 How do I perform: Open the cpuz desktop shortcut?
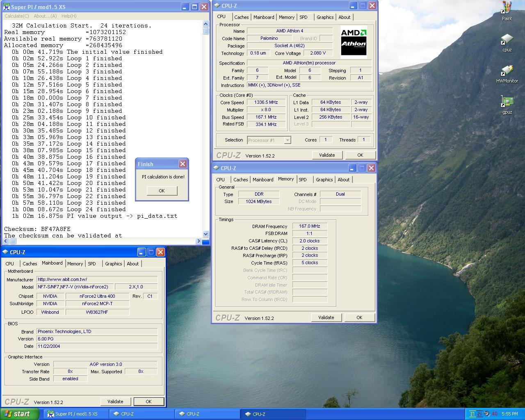507,43
